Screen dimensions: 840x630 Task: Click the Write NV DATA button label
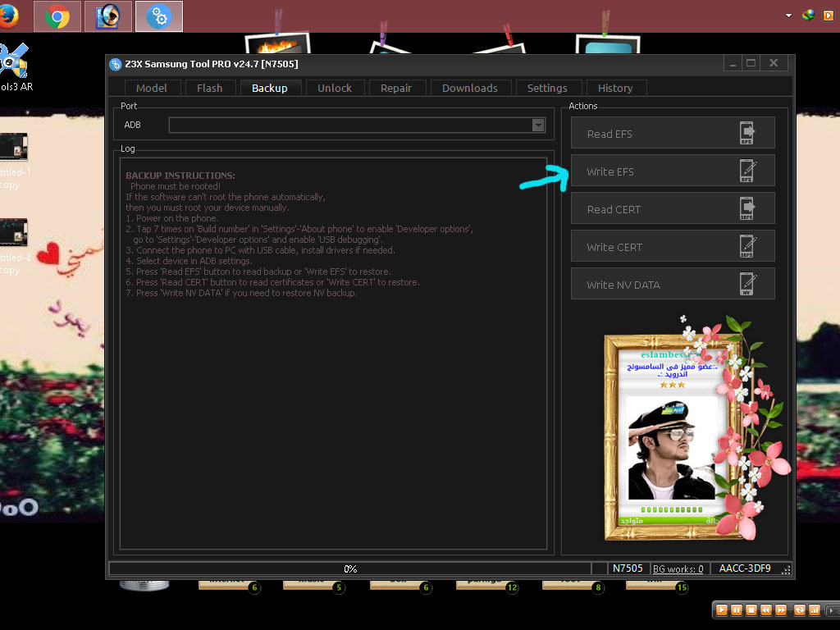[x=623, y=285]
